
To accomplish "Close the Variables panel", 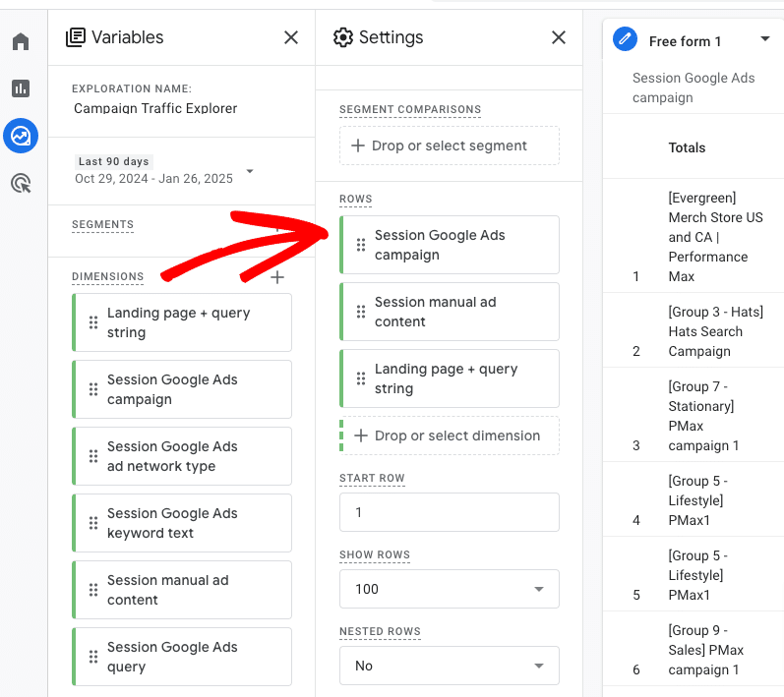I will point(291,37).
